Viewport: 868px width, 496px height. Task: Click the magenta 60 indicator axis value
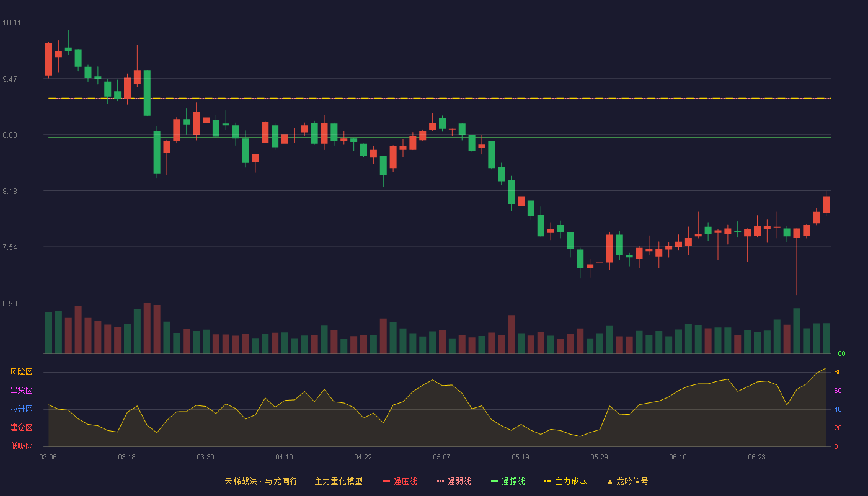tap(837, 391)
